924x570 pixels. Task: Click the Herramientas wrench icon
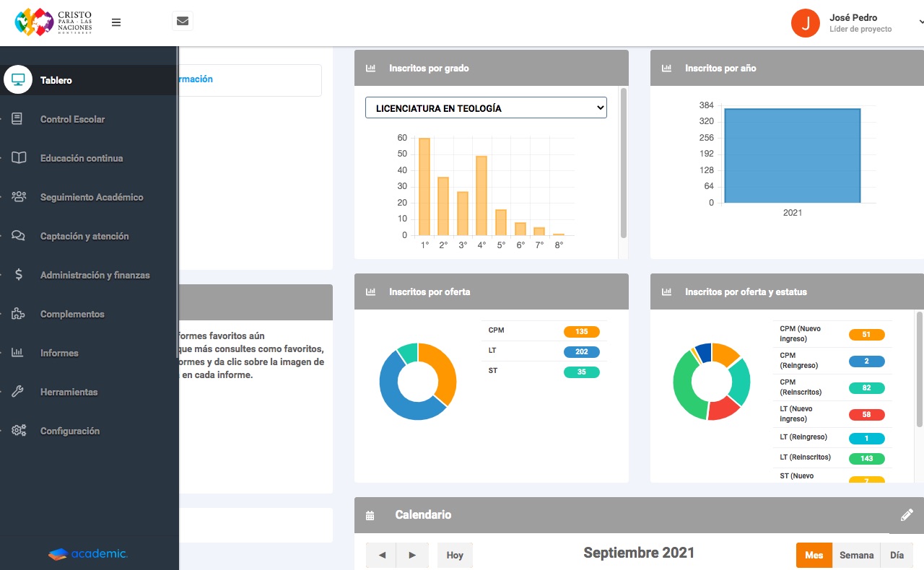point(18,392)
